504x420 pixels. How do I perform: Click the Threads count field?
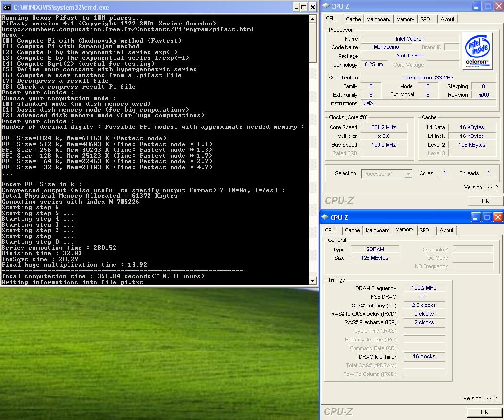[x=489, y=173]
